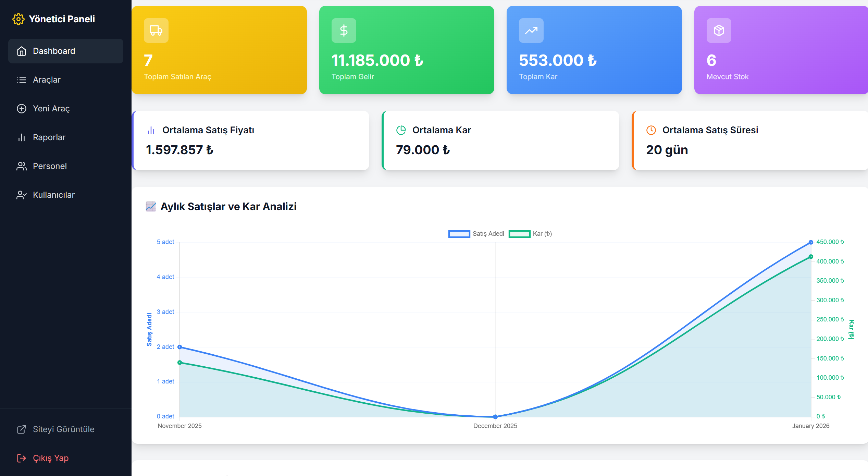Screen dimensions: 868x476
Task: Click the bar chart icon beside Ortalama Satış Fiyatı
Action: [x=151, y=130]
